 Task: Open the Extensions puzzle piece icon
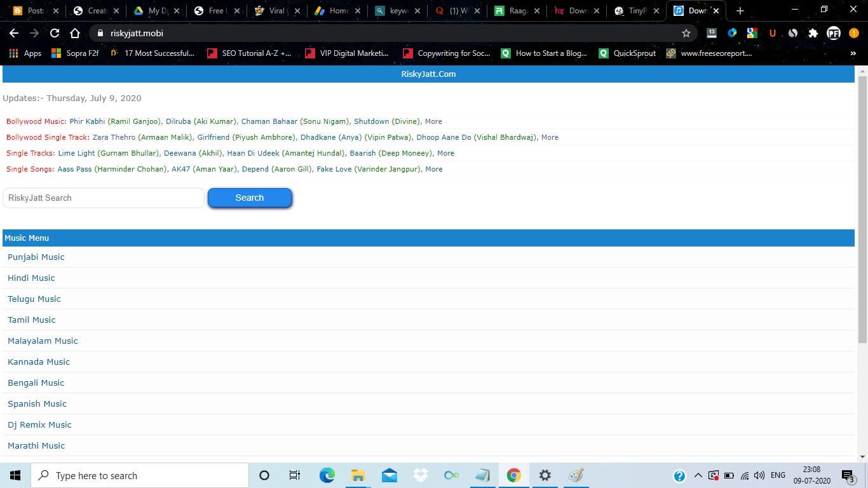813,33
